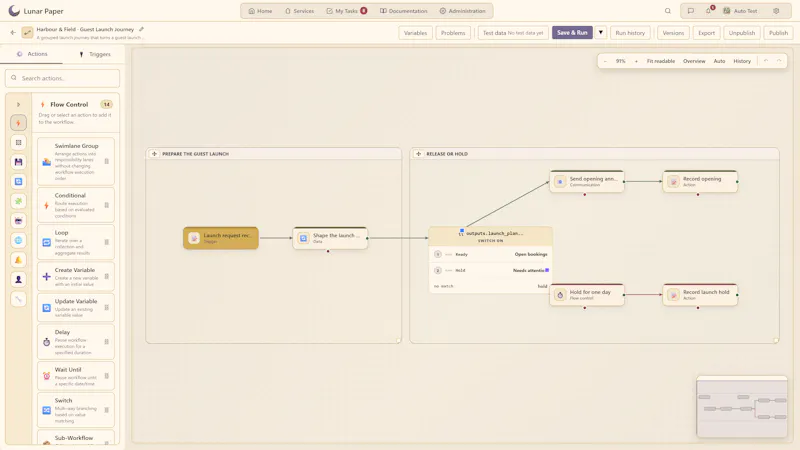Click the canvas minimap thumbnail
Image resolution: width=800 pixels, height=450 pixels.
point(742,407)
